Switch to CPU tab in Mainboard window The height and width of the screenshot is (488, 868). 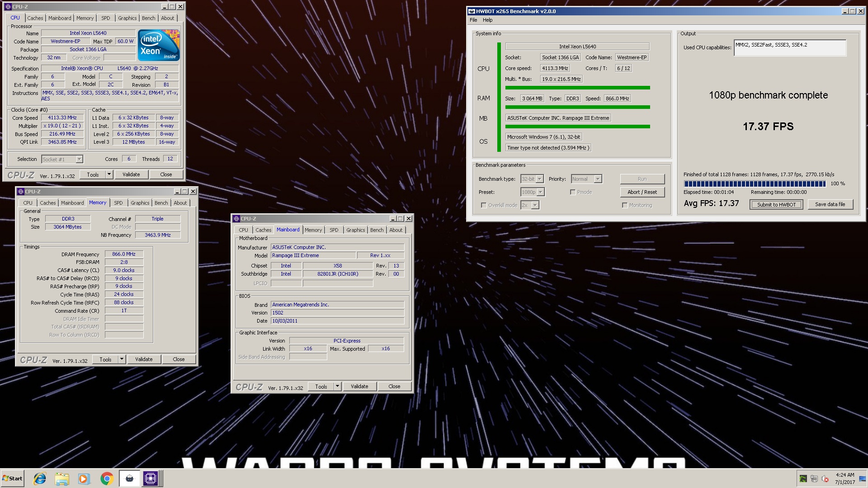point(243,230)
